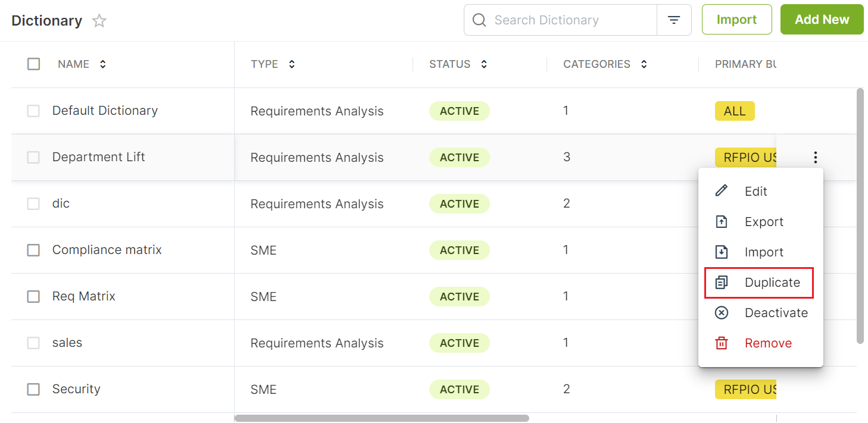Star the Dictionary page as favorite
Image resolution: width=868 pixels, height=423 pixels.
99,20
